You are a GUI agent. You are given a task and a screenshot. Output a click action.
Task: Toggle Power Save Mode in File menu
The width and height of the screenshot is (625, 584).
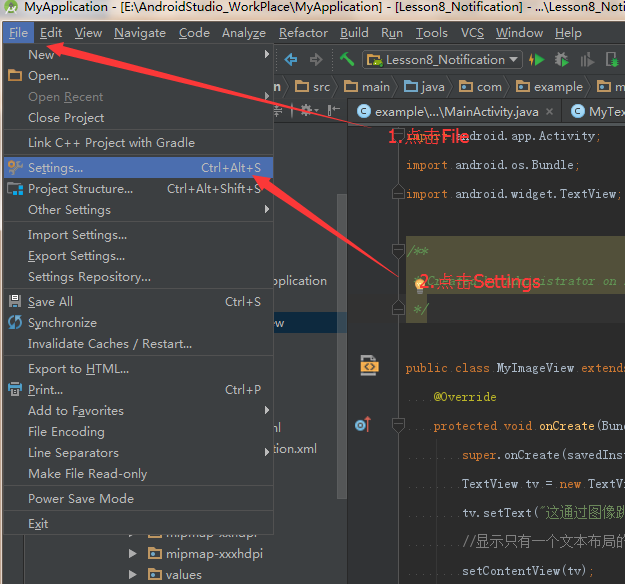80,499
